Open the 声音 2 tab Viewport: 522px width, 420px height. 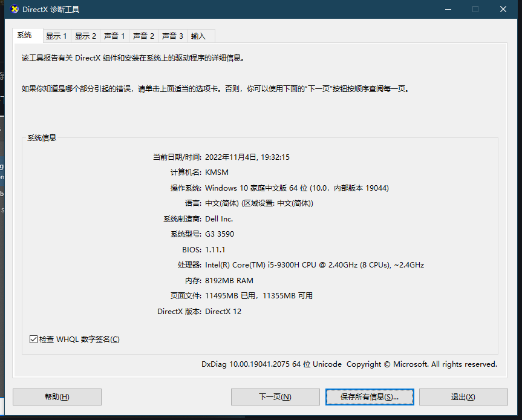143,36
